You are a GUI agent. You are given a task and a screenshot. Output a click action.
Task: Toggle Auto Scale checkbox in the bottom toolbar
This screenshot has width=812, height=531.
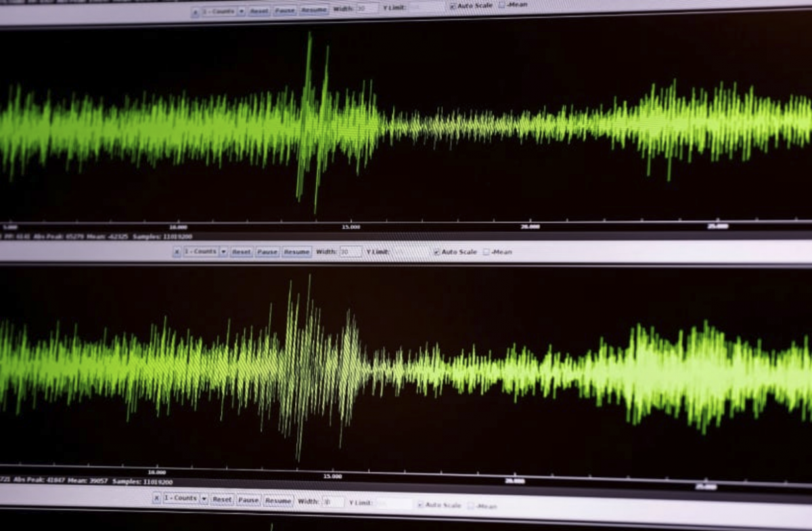coord(420,505)
